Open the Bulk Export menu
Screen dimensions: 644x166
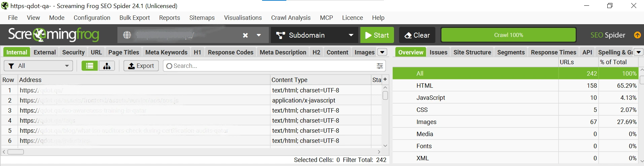coord(135,18)
